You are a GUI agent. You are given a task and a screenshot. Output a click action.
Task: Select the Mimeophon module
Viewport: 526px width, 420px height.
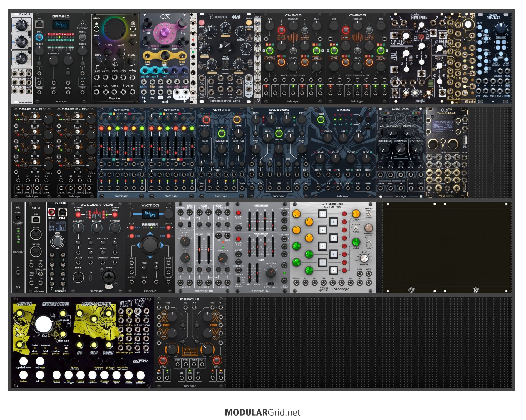(x=418, y=58)
